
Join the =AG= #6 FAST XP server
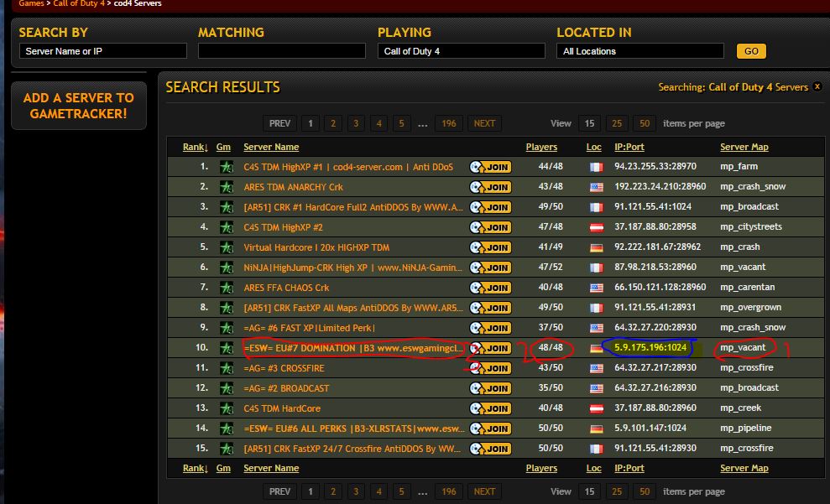[490, 328]
